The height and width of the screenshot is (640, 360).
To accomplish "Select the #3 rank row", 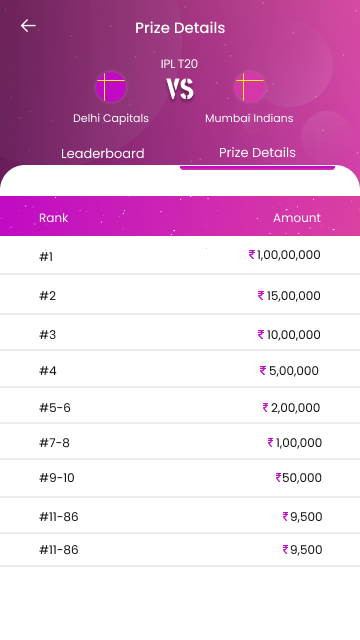I will (x=180, y=334).
